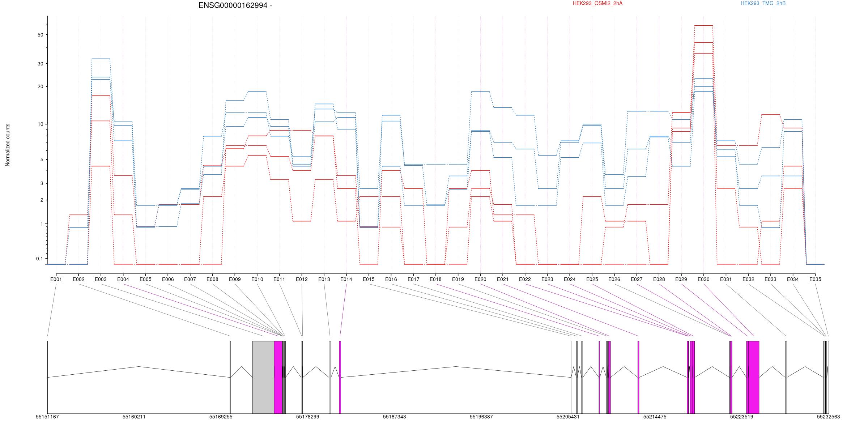
Task: Click genomic coordinate 55196387
Action: click(481, 417)
